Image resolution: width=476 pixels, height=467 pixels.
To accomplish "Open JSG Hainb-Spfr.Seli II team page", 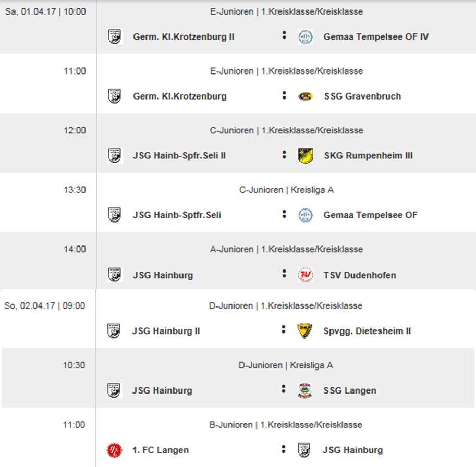I will (179, 156).
